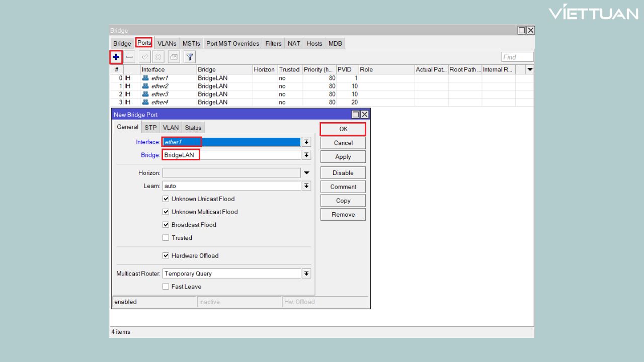Click the Find search field

pyautogui.click(x=517, y=57)
